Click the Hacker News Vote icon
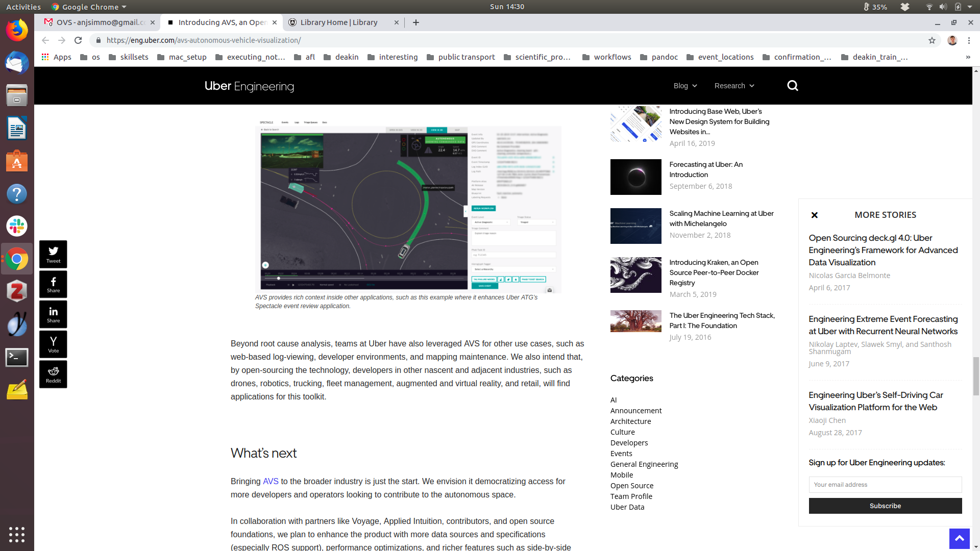The image size is (980, 551). tap(53, 344)
